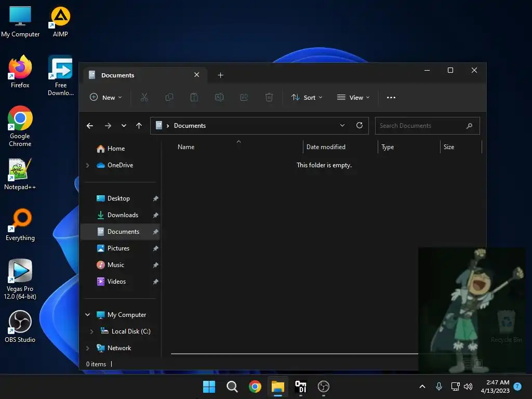Click the Delete trash icon
The image size is (532, 399).
tap(269, 97)
